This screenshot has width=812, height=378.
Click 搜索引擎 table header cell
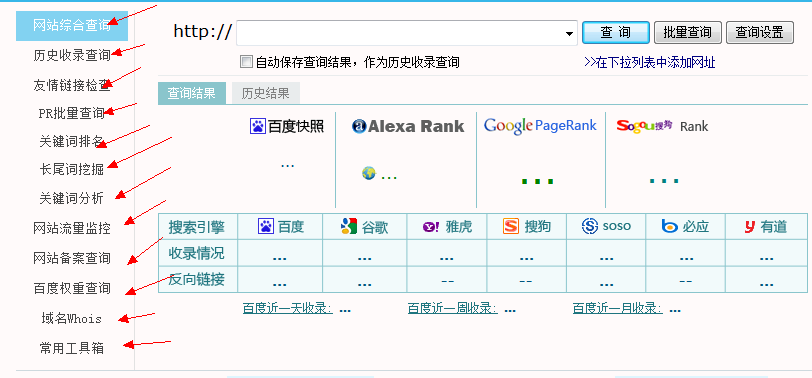coord(198,226)
